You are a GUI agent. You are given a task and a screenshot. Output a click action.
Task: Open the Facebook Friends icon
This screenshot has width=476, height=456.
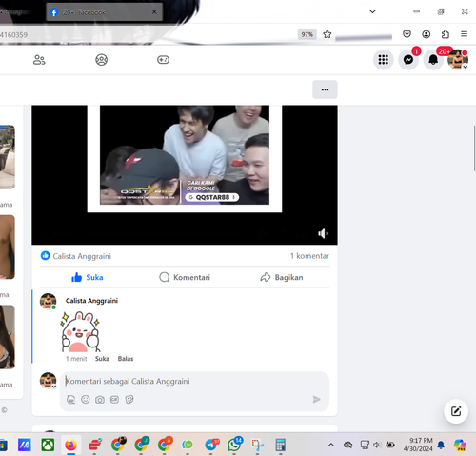39,60
